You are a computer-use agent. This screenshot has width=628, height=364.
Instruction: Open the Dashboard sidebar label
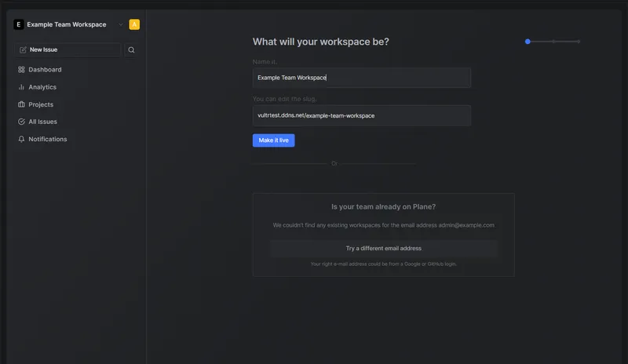45,70
